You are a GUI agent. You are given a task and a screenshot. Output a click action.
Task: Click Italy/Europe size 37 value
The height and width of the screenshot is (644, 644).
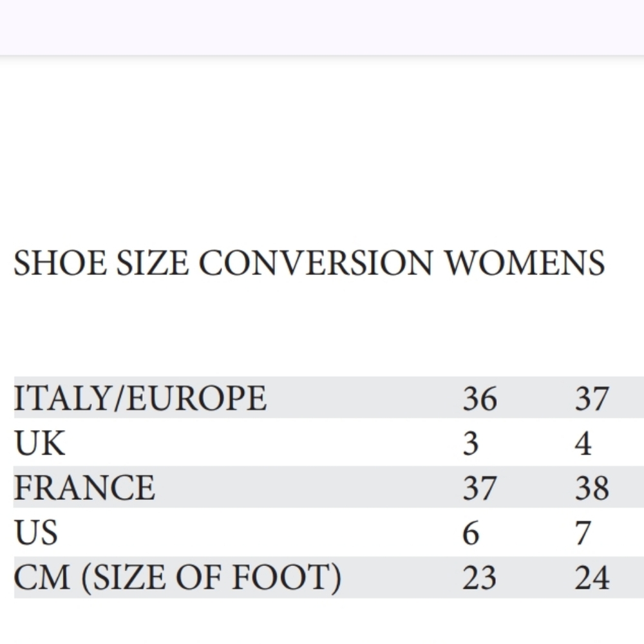click(x=592, y=399)
